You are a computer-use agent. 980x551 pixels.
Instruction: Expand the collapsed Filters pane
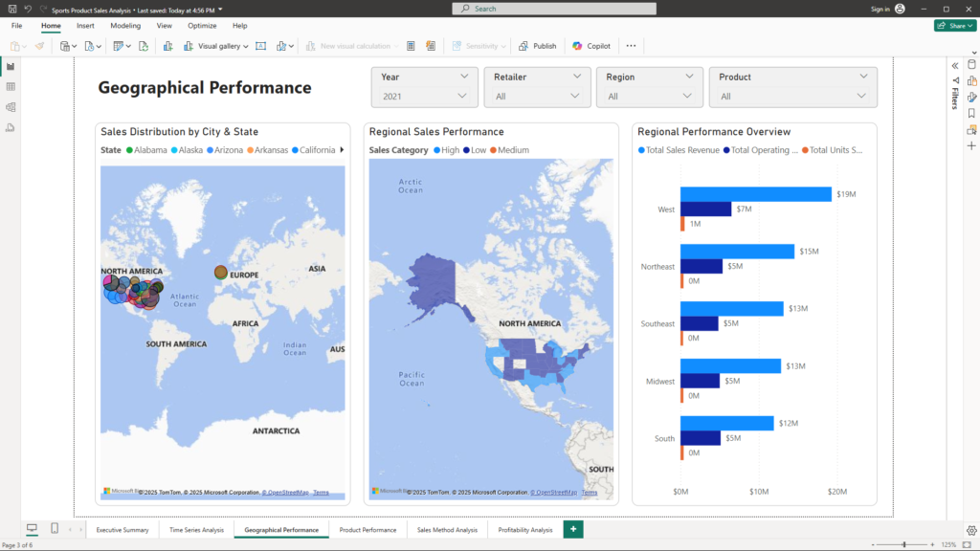(954, 65)
